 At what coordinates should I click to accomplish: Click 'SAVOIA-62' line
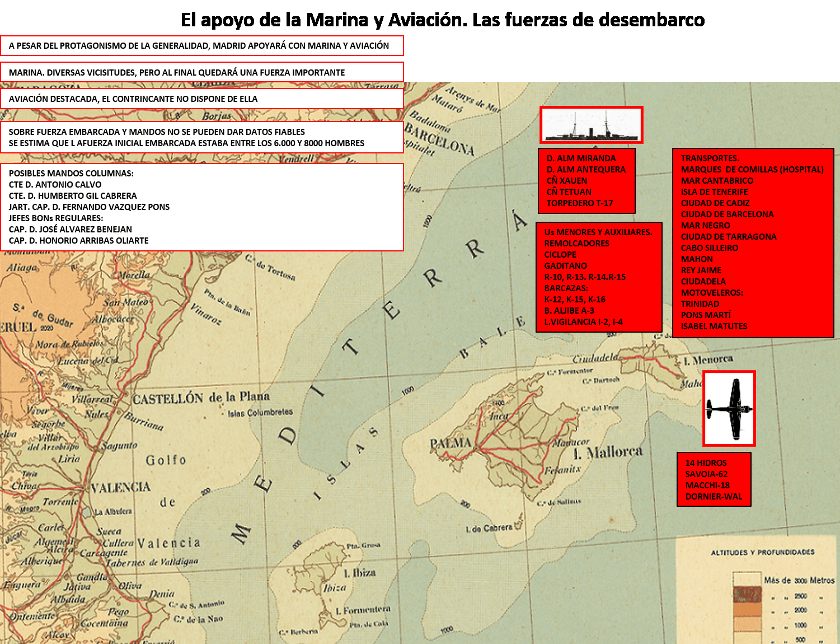click(x=706, y=474)
